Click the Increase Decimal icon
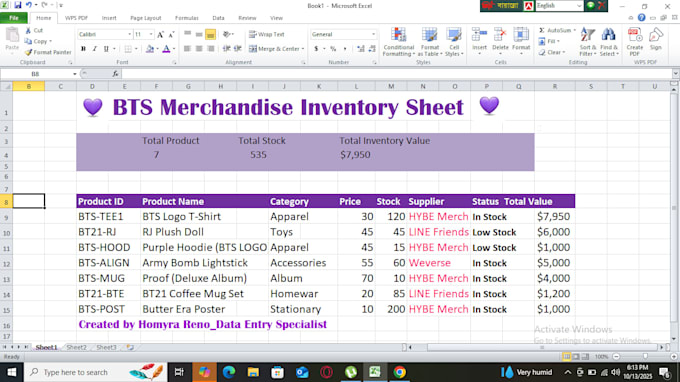The width and height of the screenshot is (680, 382). 360,49
